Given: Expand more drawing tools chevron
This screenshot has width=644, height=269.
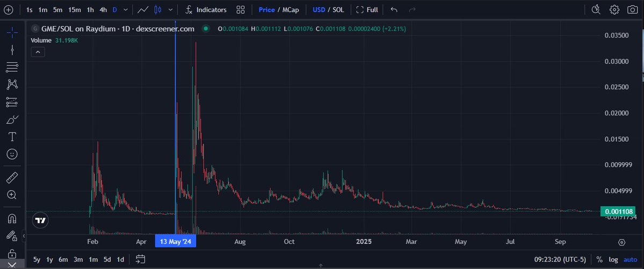Looking at the screenshot, I should coord(12,265).
